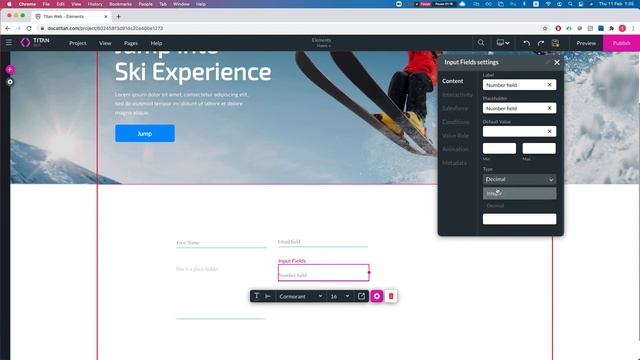Click the pink add element plus button
Screen dimensions: 640x360
coord(10,70)
